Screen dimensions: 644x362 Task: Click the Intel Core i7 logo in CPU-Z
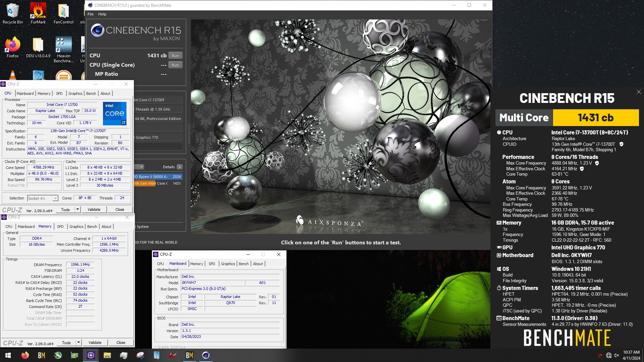click(115, 114)
